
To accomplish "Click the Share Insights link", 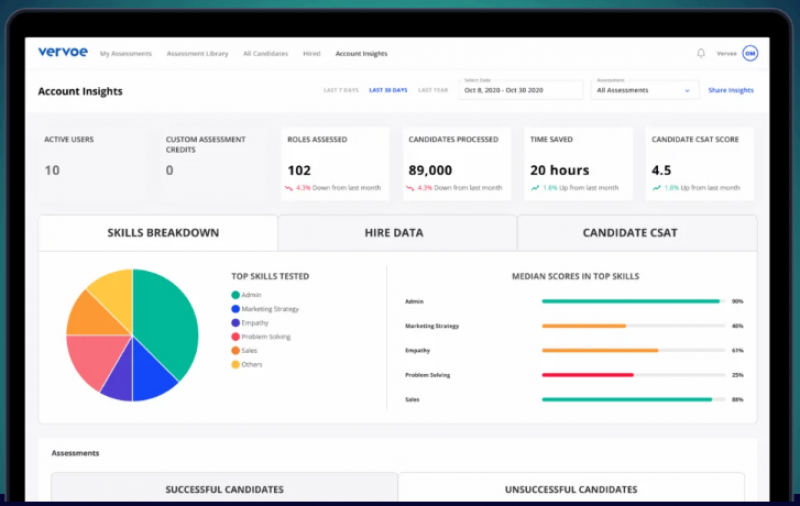I will pyautogui.click(x=731, y=90).
